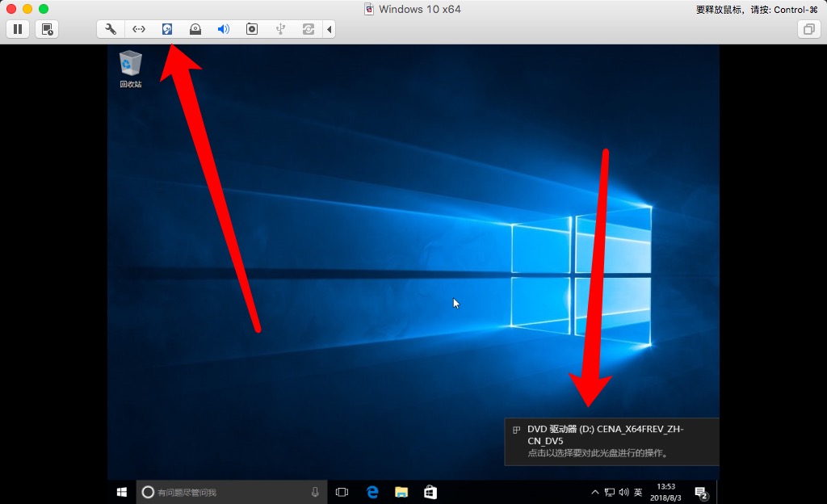The width and height of the screenshot is (827, 504).
Task: Toggle Unity/single window view button
Action: click(808, 29)
